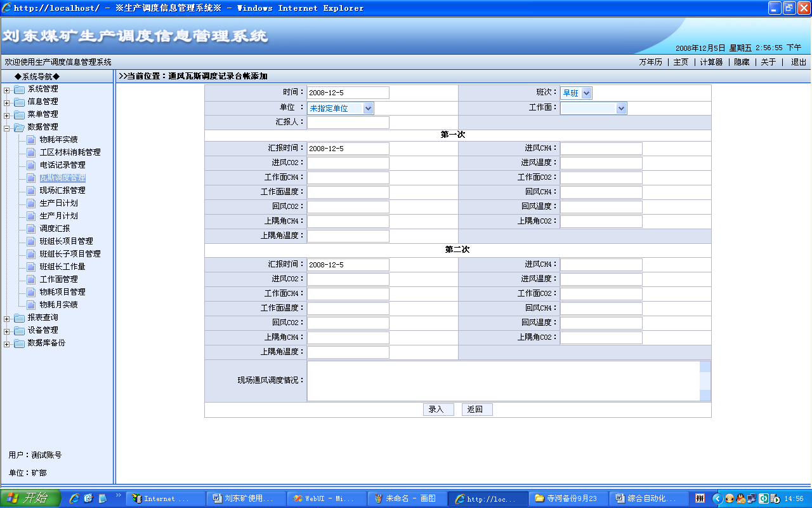
Task: Click page icon beside 调度汇报
Action: tap(31, 229)
